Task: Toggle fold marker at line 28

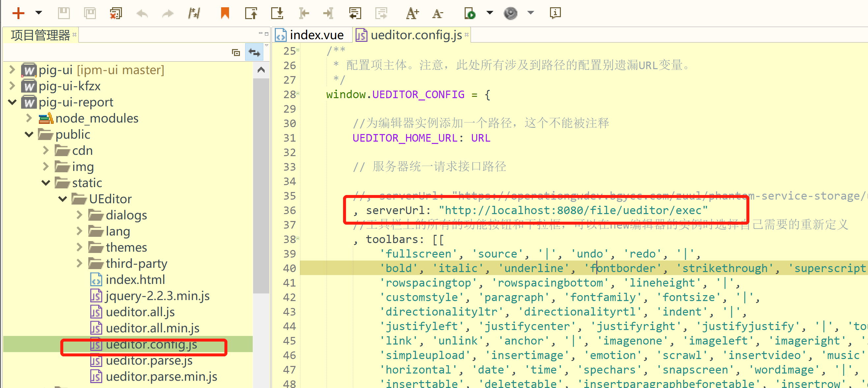Action: point(298,94)
